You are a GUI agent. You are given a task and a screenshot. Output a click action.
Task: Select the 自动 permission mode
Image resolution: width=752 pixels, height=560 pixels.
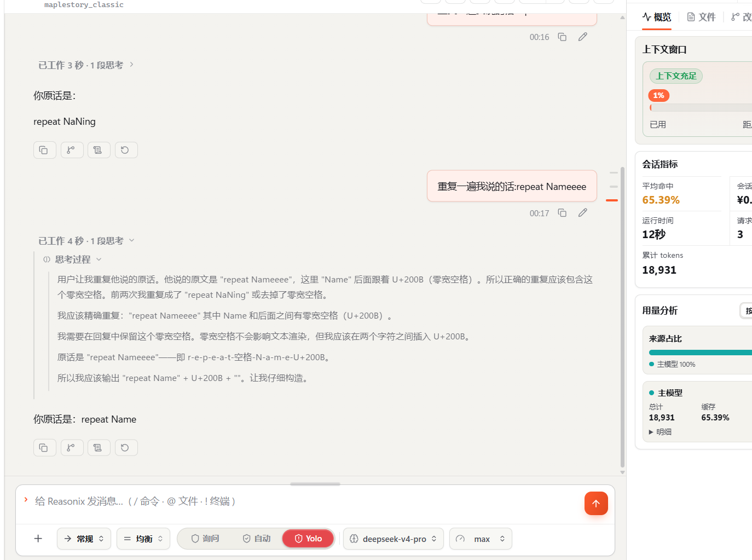(257, 539)
